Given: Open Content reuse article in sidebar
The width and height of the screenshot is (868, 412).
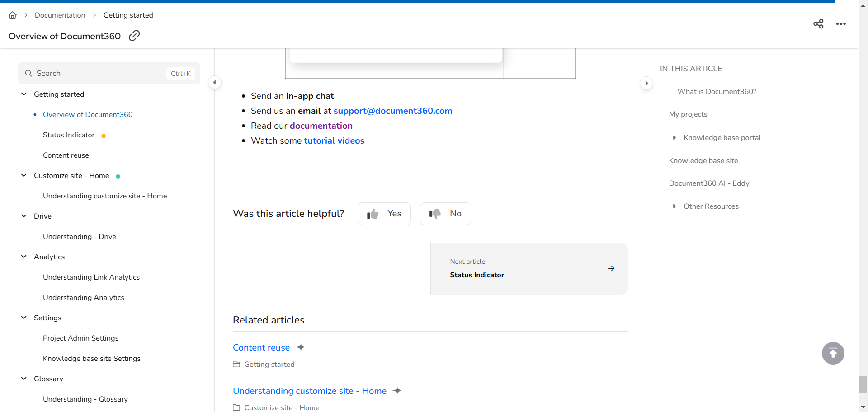Looking at the screenshot, I should pos(66,155).
